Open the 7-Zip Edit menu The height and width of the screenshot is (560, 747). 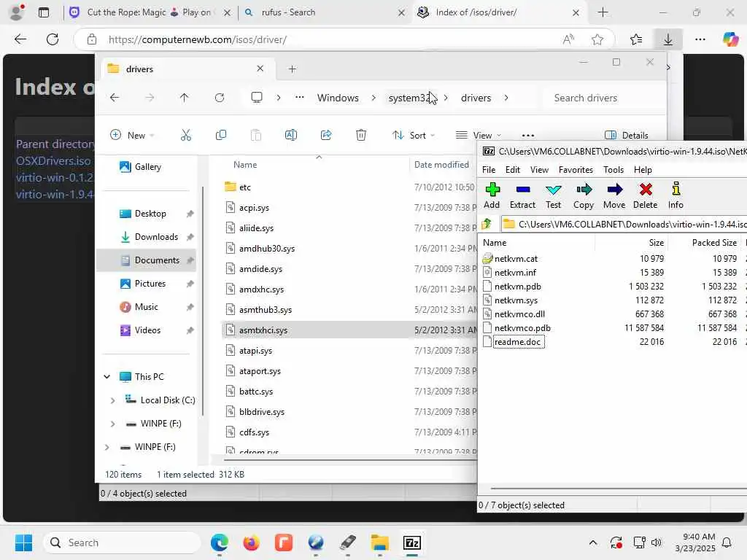513,169
